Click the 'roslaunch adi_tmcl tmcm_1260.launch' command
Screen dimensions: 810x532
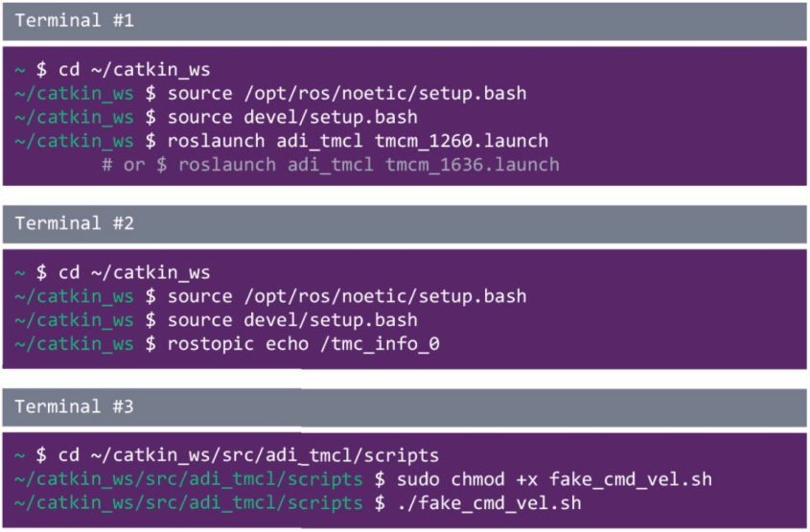[358, 141]
